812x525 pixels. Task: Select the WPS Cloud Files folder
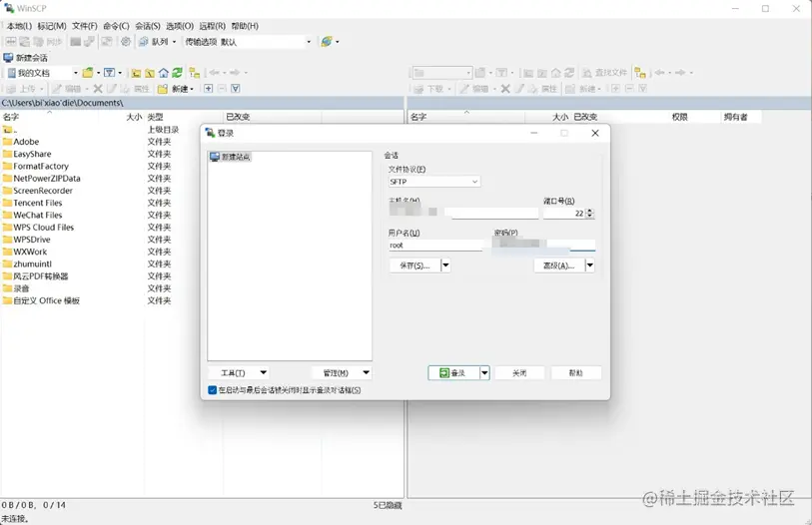(x=44, y=228)
